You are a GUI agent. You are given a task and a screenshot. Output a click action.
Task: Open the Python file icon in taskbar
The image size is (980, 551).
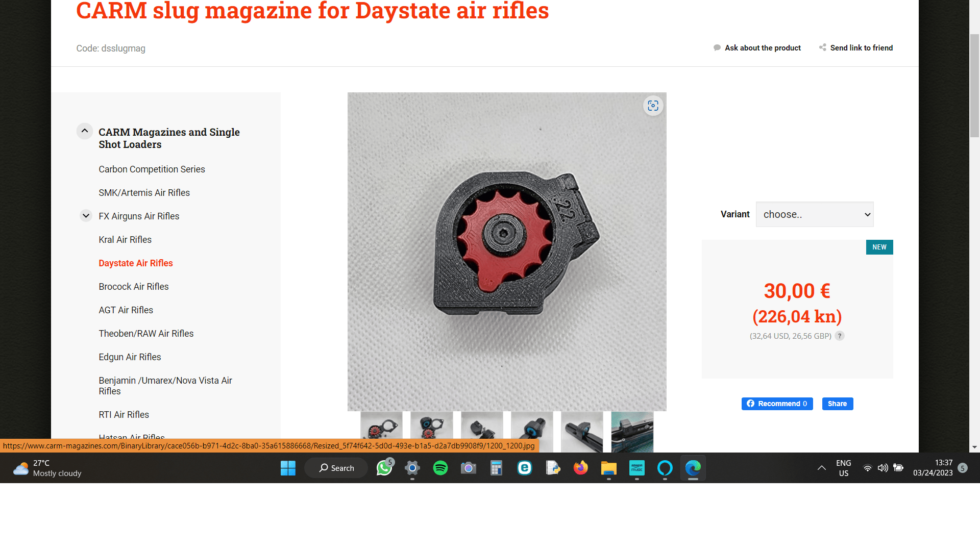[553, 468]
